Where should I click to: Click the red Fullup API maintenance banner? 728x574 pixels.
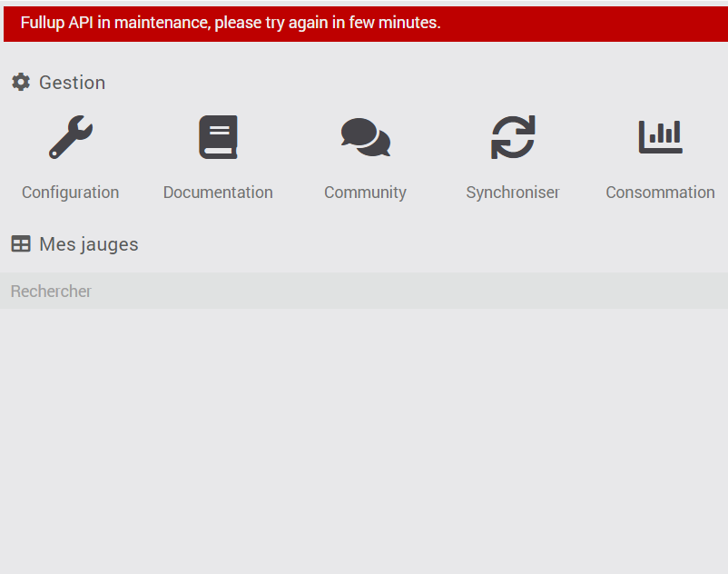tap(366, 24)
